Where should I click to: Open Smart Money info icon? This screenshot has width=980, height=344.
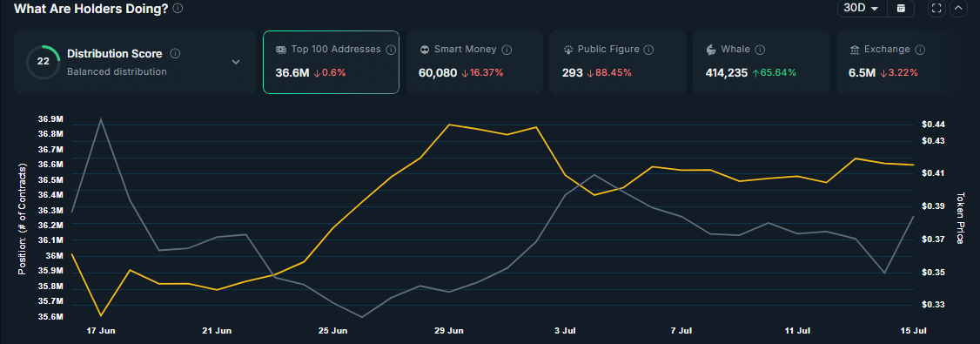507,50
